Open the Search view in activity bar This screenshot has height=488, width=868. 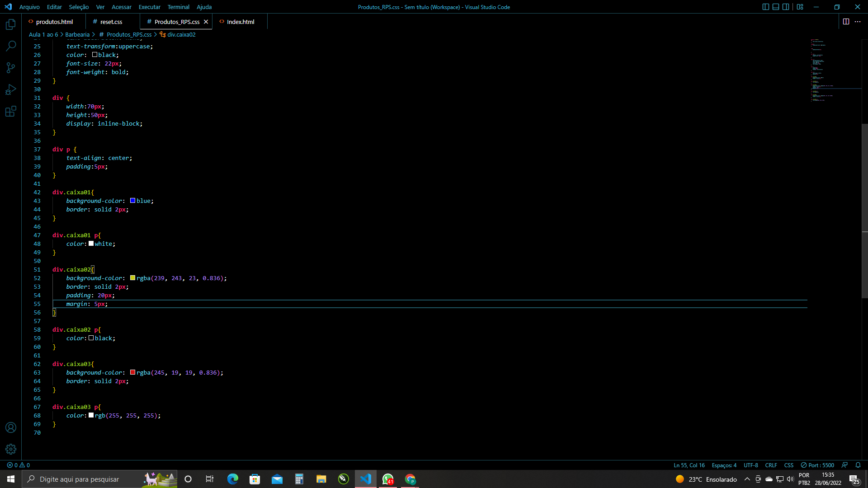[11, 46]
